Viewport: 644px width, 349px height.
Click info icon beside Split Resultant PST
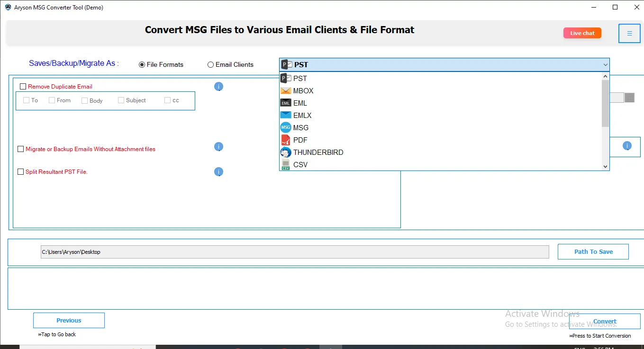click(x=218, y=171)
